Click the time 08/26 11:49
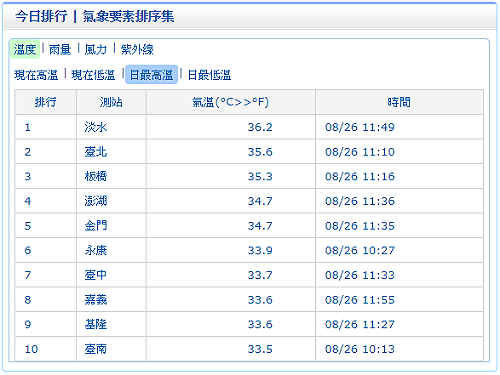 pyautogui.click(x=360, y=127)
